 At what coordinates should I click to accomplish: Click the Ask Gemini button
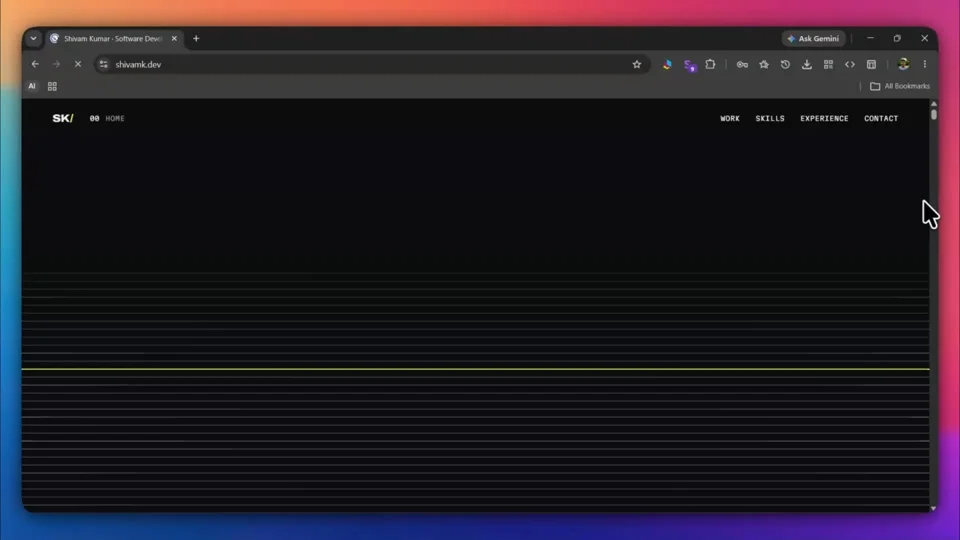[813, 39]
